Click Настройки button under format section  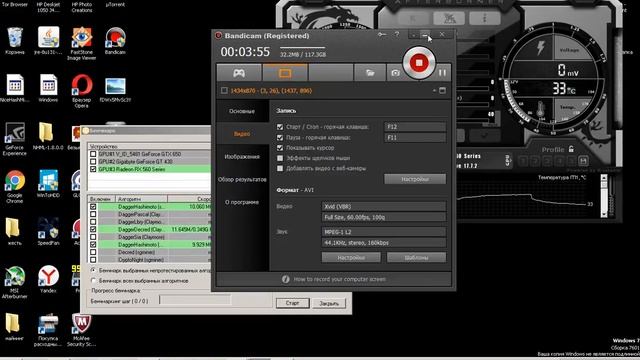351,258
